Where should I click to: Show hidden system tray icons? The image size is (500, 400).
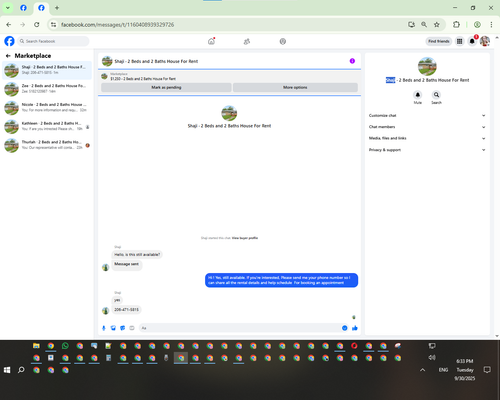[x=422, y=370]
